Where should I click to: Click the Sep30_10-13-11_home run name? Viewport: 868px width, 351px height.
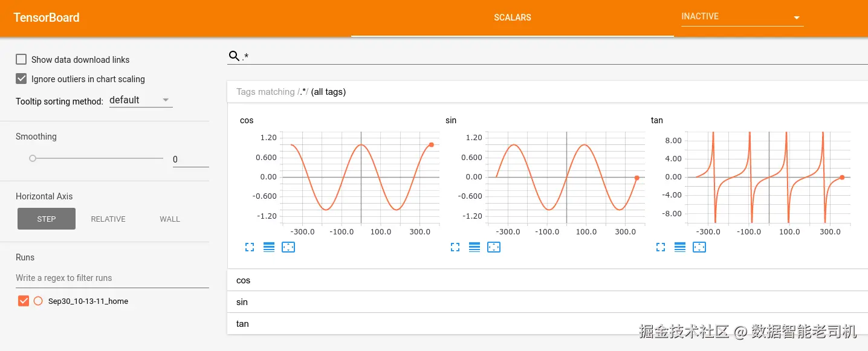(88, 301)
